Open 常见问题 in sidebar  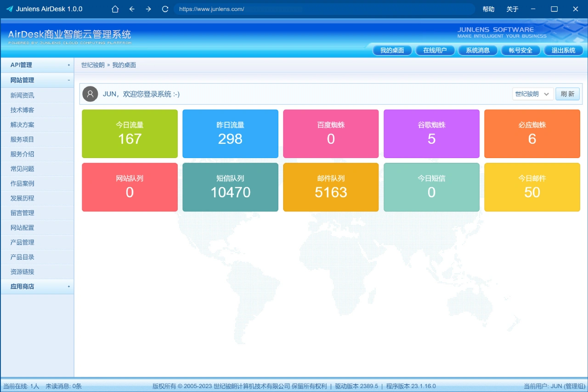37,169
